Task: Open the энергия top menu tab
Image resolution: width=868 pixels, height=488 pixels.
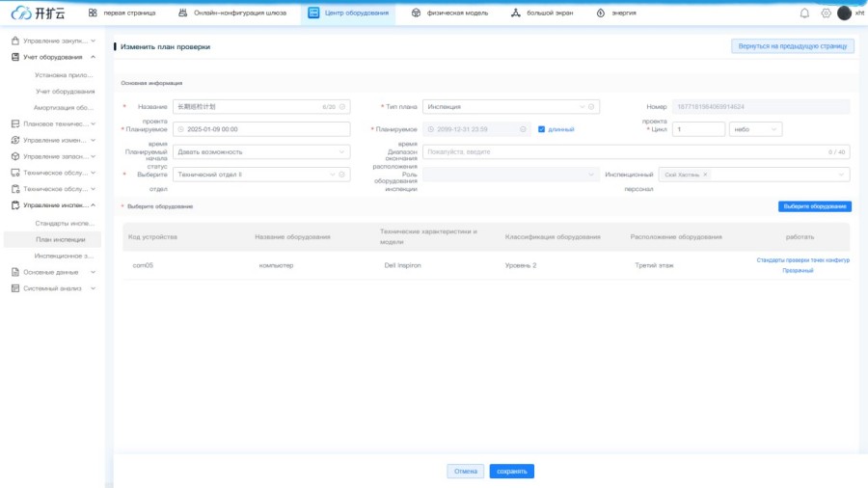Action: [x=615, y=13]
